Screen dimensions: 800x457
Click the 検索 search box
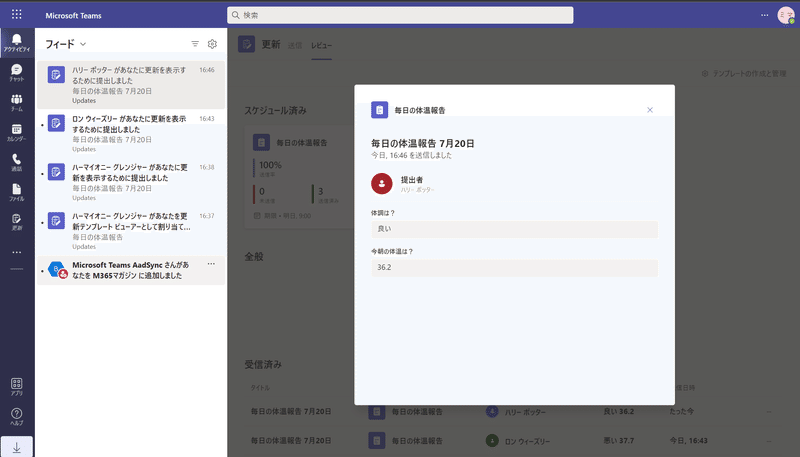(x=400, y=15)
